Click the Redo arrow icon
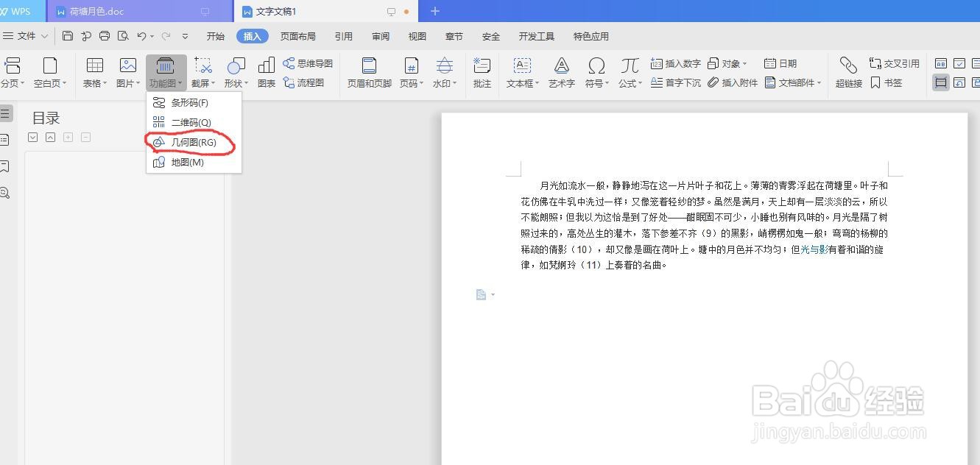 pos(166,36)
